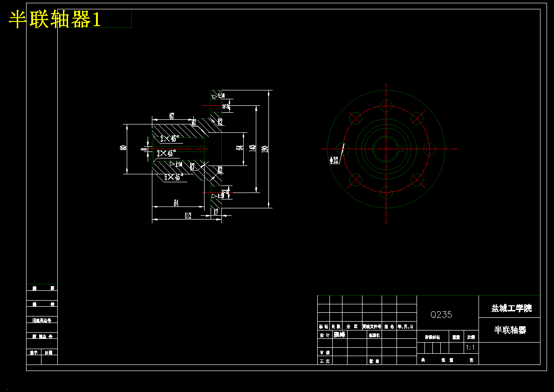Click the hole diameter label 'ϕ20'

coord(334,160)
